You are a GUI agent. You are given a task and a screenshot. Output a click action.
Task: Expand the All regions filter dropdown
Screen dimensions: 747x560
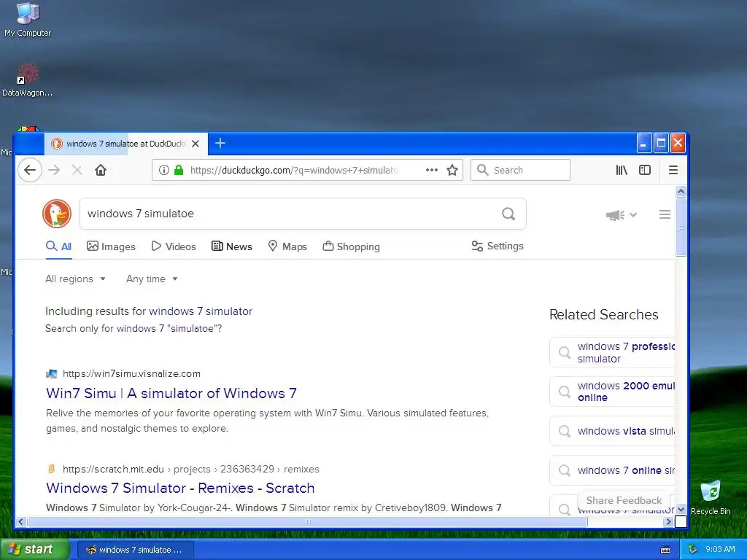(75, 279)
